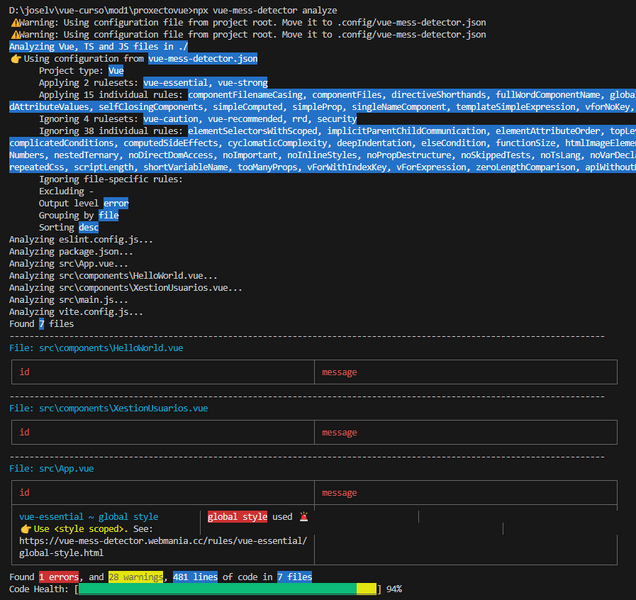636x600 pixels.
Task: Click the yellow section of Code Health bar
Action: 366,589
